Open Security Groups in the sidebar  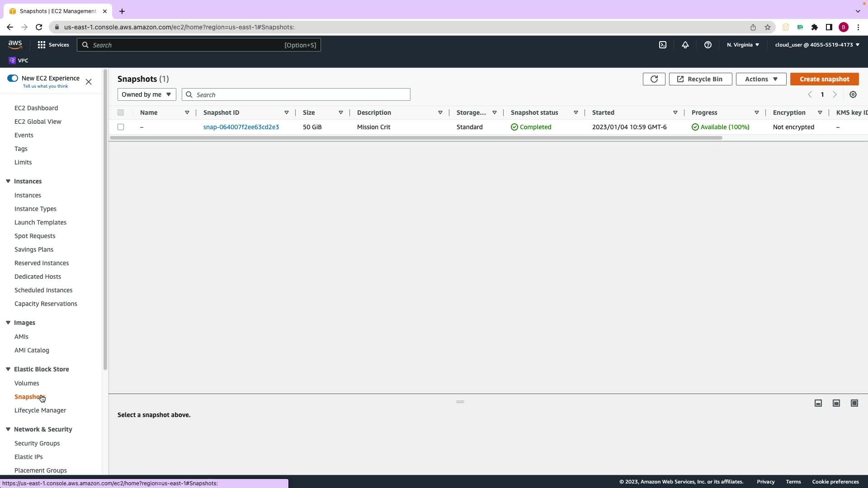[x=37, y=443]
